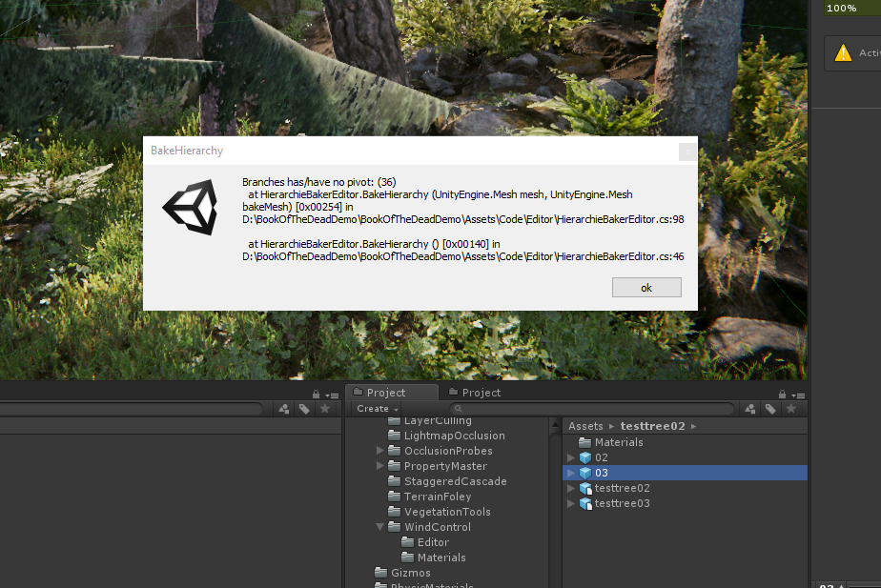Click the lock icon on the right Project panel
The width and height of the screenshot is (881, 588).
pyautogui.click(x=782, y=395)
